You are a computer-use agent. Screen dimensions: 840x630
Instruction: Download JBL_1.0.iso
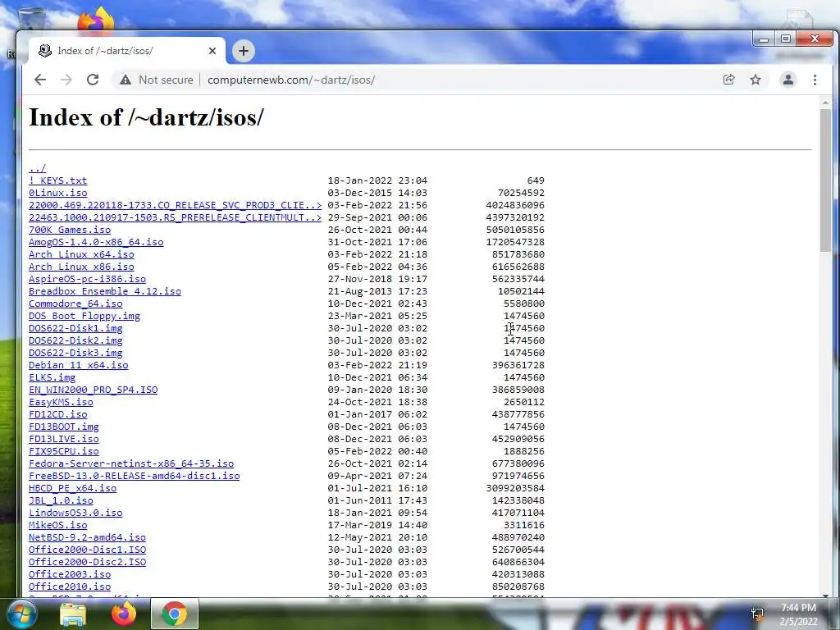point(61,501)
